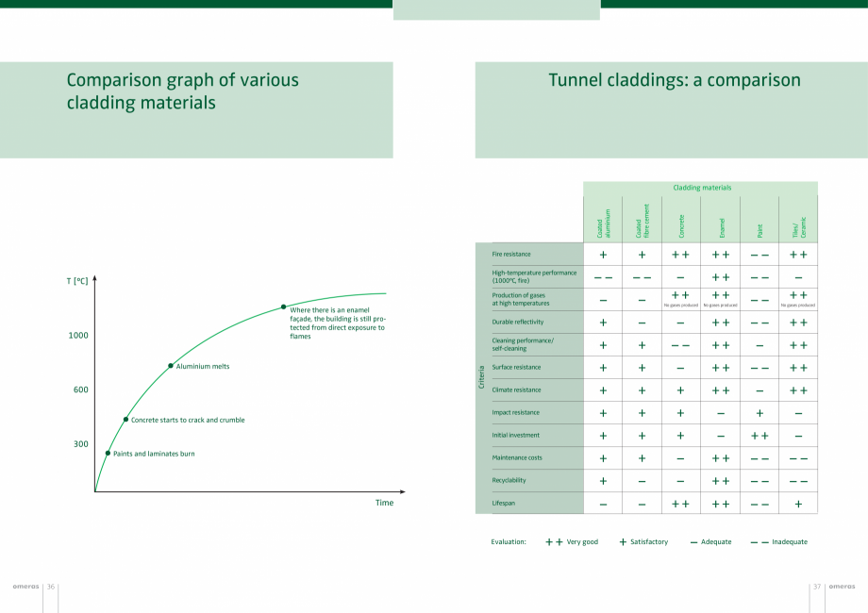Click the 'Tiles/Ceramic' column header
Viewport: 868px width, 613px height.
pos(798,227)
